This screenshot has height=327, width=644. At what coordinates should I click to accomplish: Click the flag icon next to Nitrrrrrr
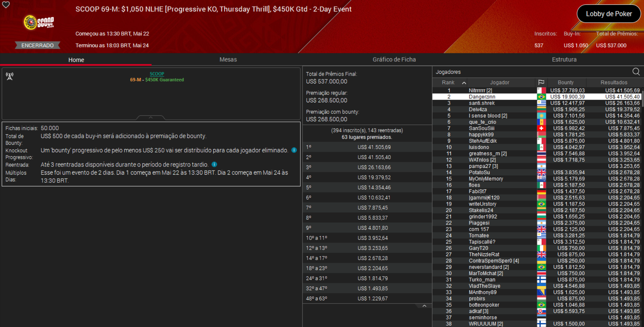coord(541,90)
